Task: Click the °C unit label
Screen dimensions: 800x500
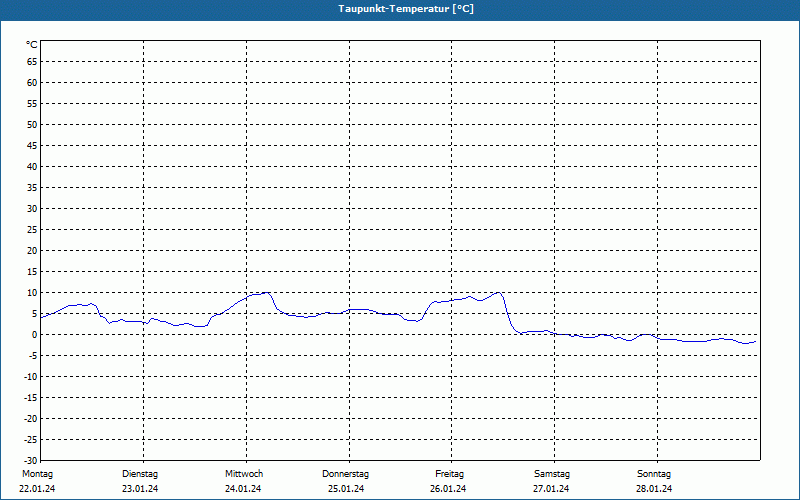Action: coord(32,45)
